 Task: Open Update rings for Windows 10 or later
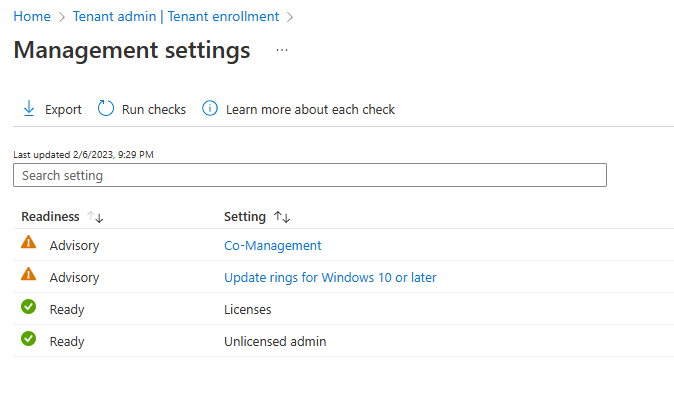pos(330,278)
